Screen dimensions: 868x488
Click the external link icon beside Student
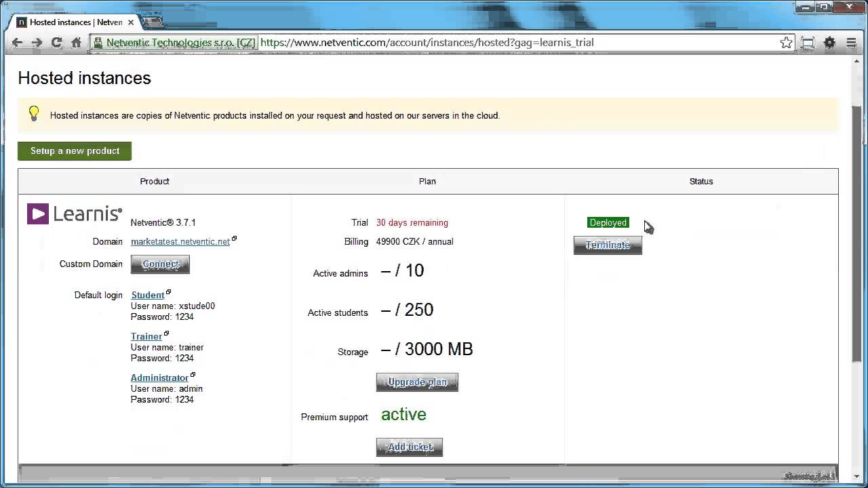pyautogui.click(x=169, y=293)
